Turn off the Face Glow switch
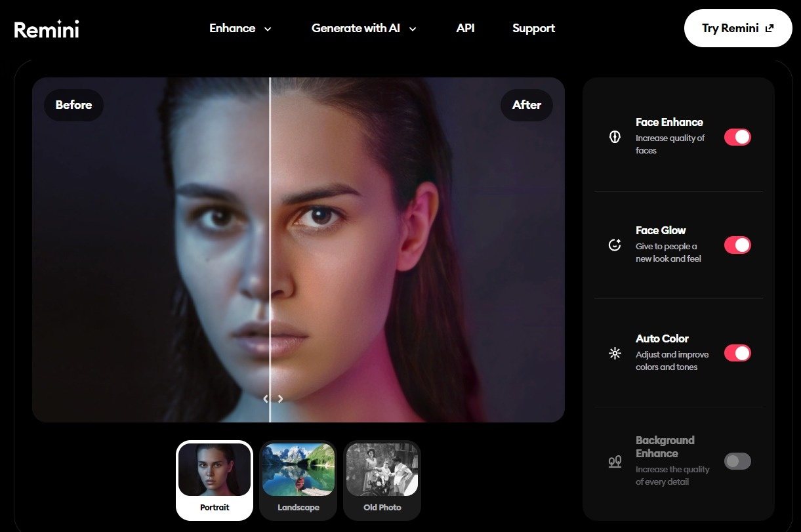This screenshot has height=532, width=801. 737,245
